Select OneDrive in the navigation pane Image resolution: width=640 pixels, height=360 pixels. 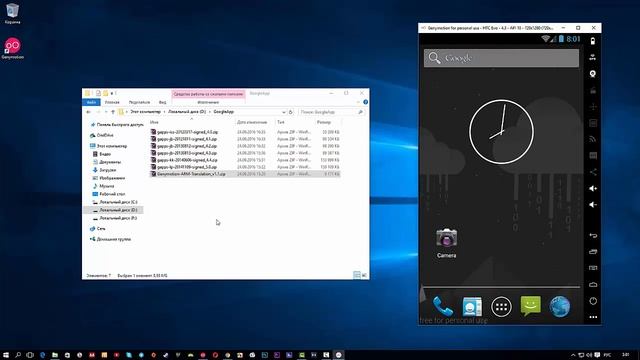pyautogui.click(x=102, y=135)
